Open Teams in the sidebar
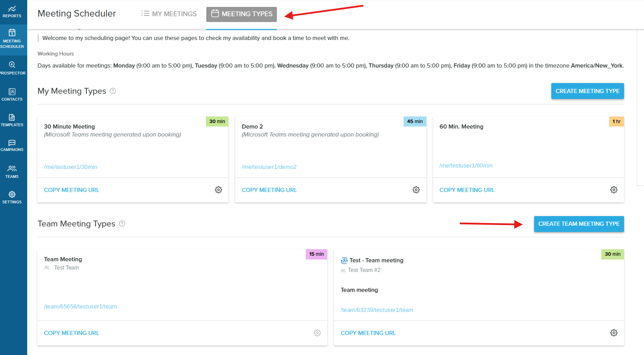The width and height of the screenshot is (644, 355). (x=12, y=172)
